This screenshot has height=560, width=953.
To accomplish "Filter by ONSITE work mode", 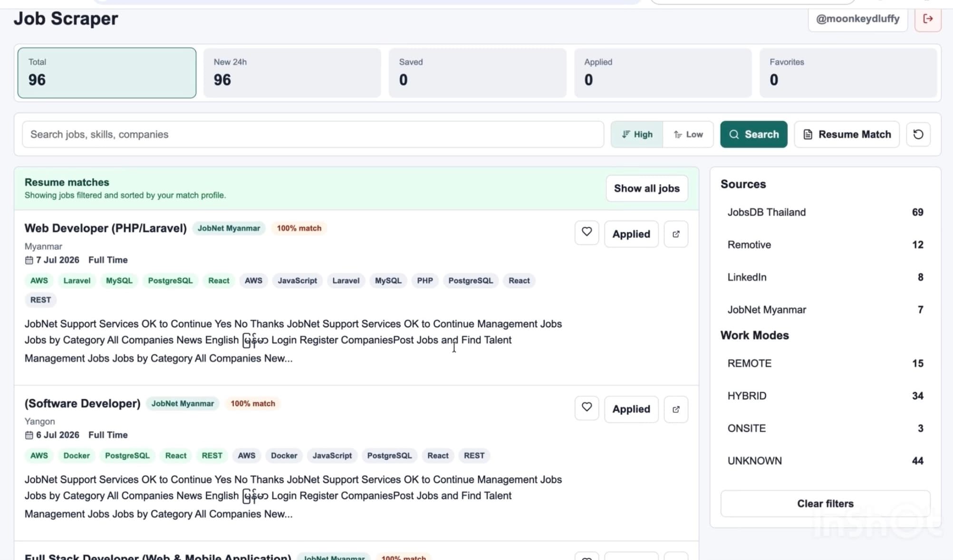I will pos(826,428).
